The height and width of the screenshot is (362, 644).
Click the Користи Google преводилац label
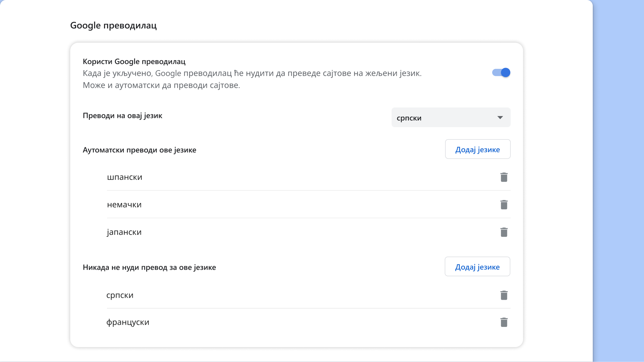click(x=134, y=62)
